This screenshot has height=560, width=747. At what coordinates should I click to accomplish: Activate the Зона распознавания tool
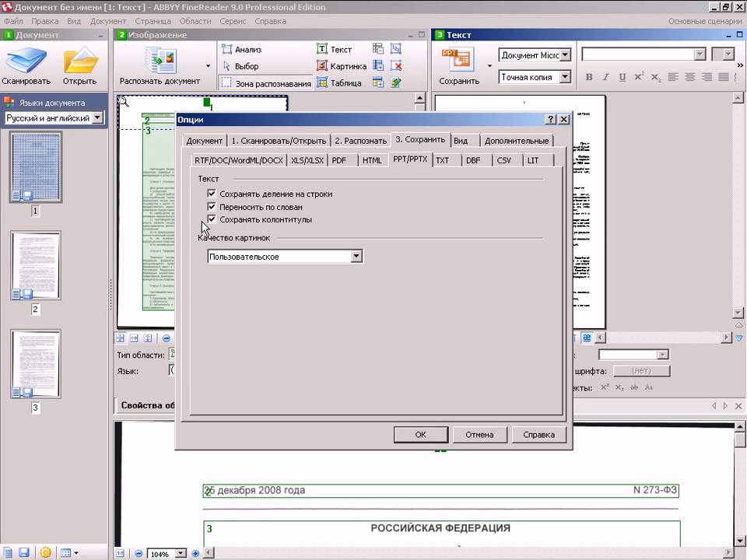pyautogui.click(x=266, y=83)
